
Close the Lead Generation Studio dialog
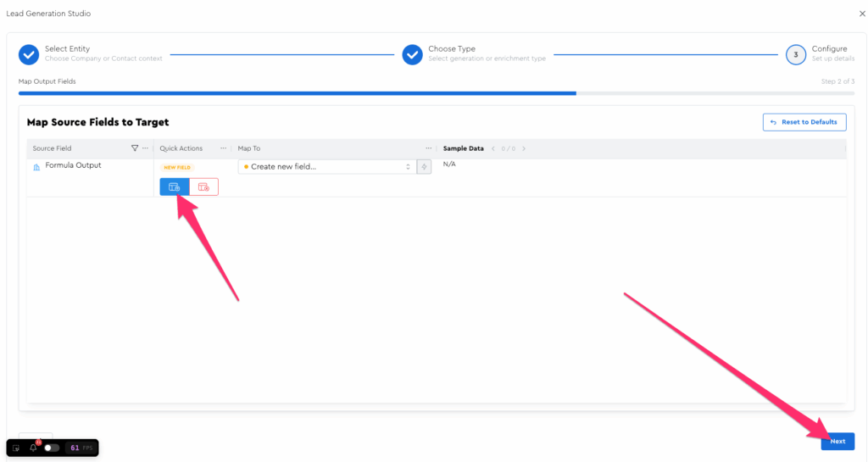(862, 14)
